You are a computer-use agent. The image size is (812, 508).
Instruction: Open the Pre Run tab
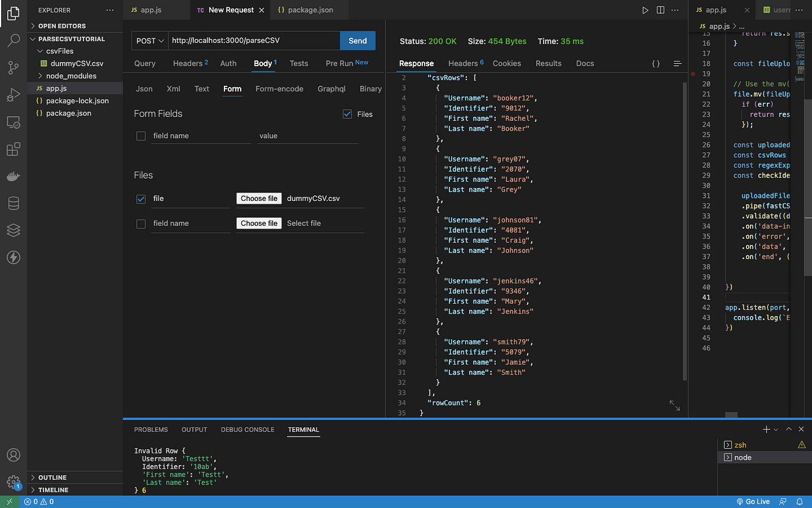click(x=347, y=63)
